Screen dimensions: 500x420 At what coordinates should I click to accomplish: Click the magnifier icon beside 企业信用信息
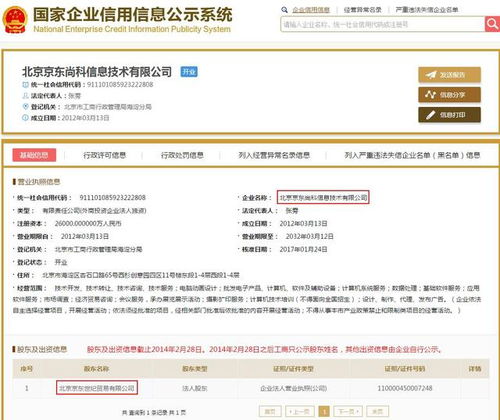click(284, 10)
